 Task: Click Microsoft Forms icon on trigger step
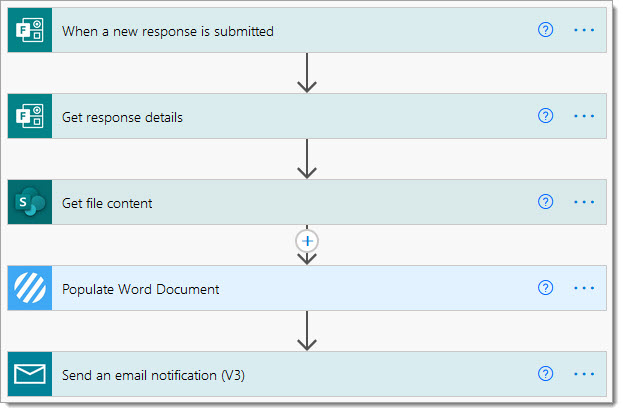click(30, 30)
